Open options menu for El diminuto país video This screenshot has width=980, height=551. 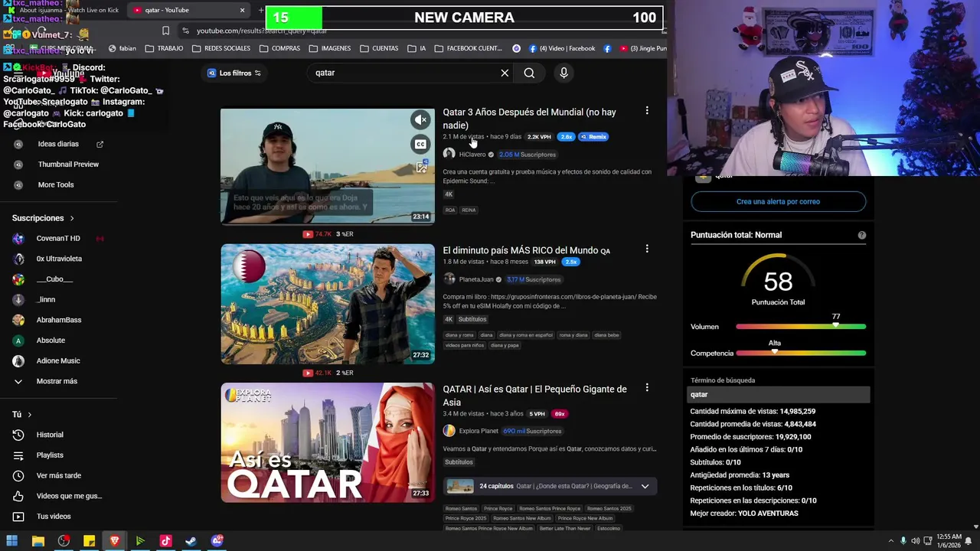[647, 249]
